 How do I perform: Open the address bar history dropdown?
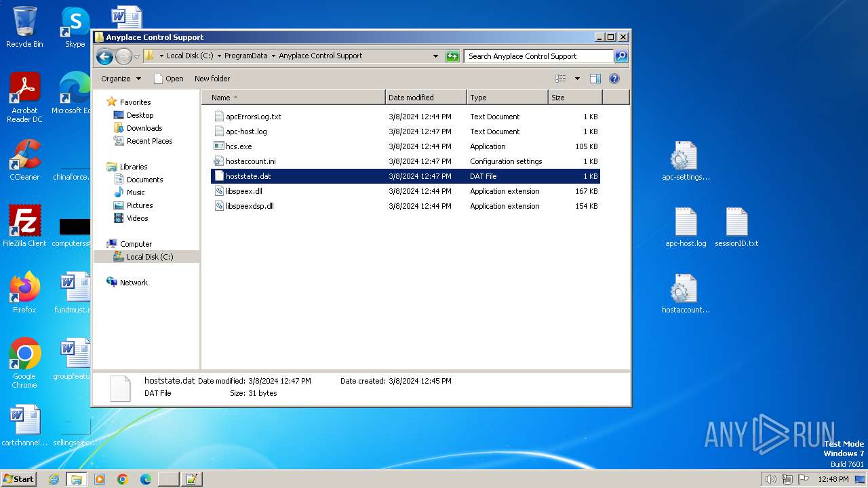(x=435, y=56)
